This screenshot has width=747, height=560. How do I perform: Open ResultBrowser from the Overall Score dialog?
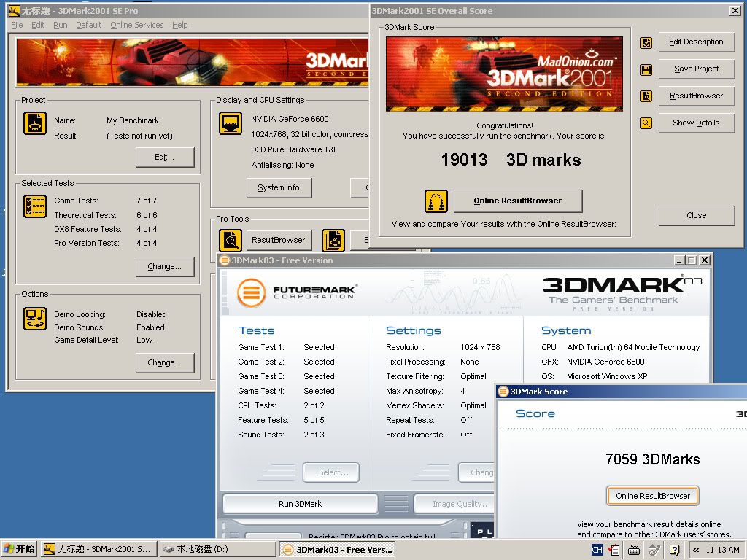tap(697, 96)
